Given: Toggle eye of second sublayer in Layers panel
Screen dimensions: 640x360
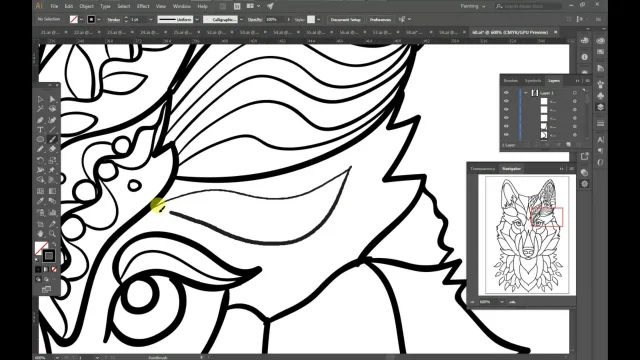Looking at the screenshot, I should point(506,109).
